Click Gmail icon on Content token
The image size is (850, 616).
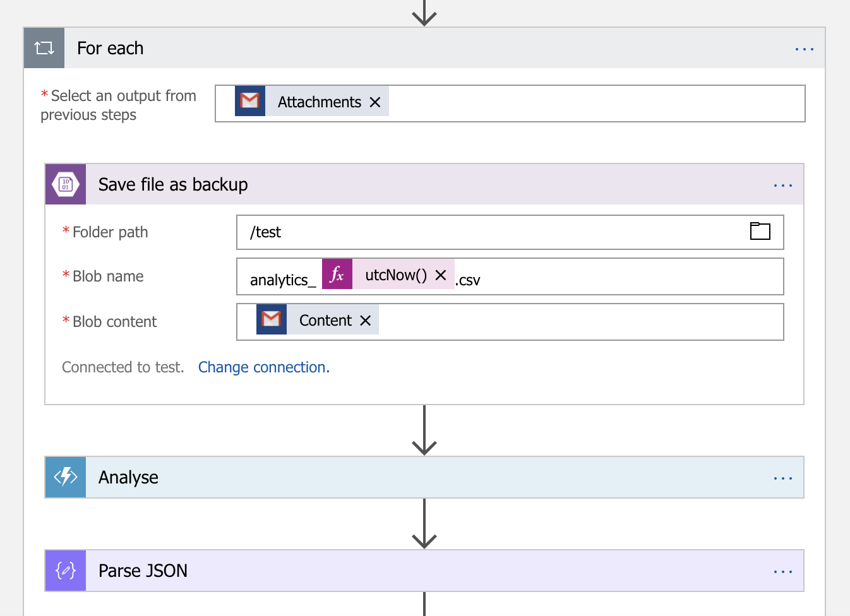(272, 319)
